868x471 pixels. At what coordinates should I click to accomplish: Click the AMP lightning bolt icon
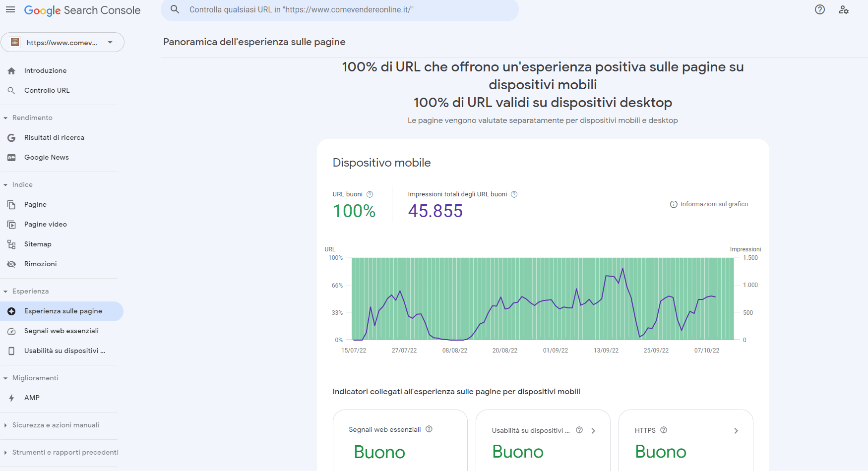coord(11,398)
